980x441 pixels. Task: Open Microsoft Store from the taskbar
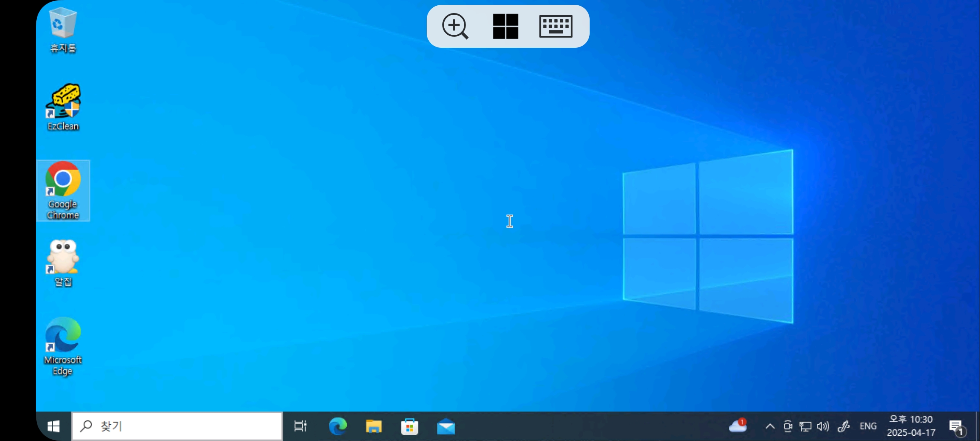410,426
